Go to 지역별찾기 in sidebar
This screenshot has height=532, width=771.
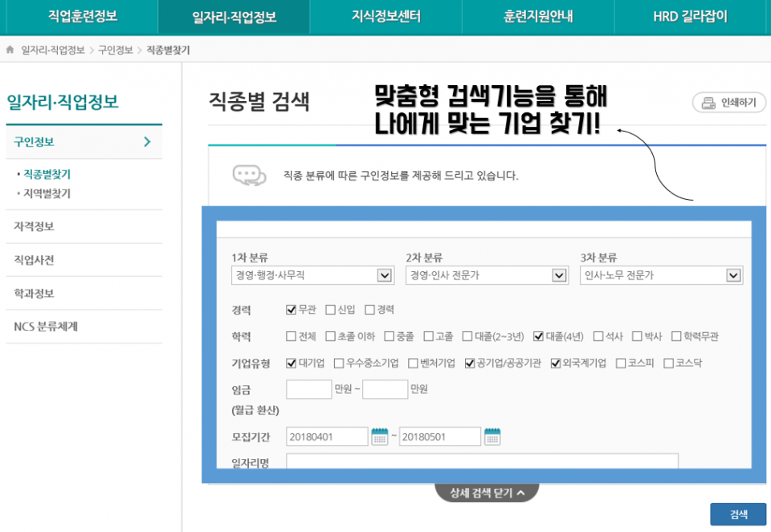[47, 193]
